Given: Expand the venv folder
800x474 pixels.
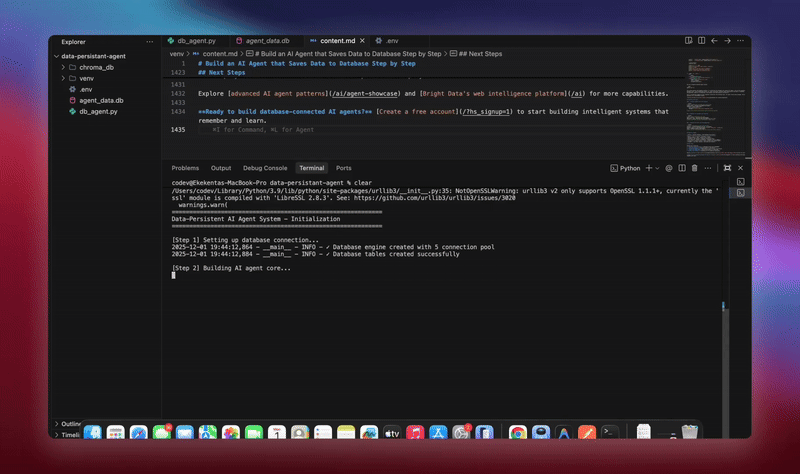Looking at the screenshot, I should (86, 78).
